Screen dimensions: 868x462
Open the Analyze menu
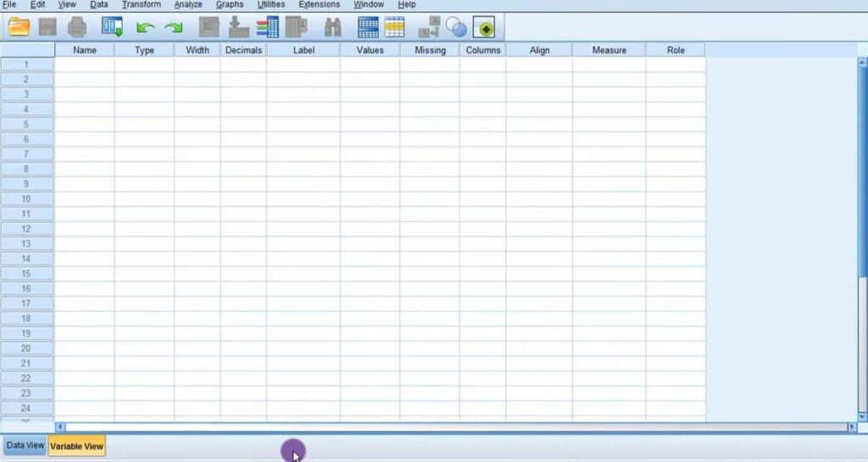pyautogui.click(x=188, y=4)
